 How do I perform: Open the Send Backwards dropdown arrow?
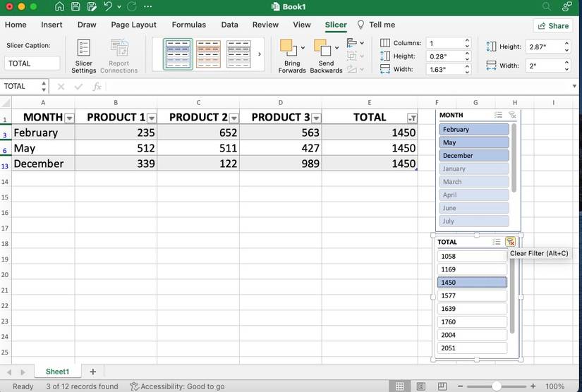pyautogui.click(x=337, y=48)
